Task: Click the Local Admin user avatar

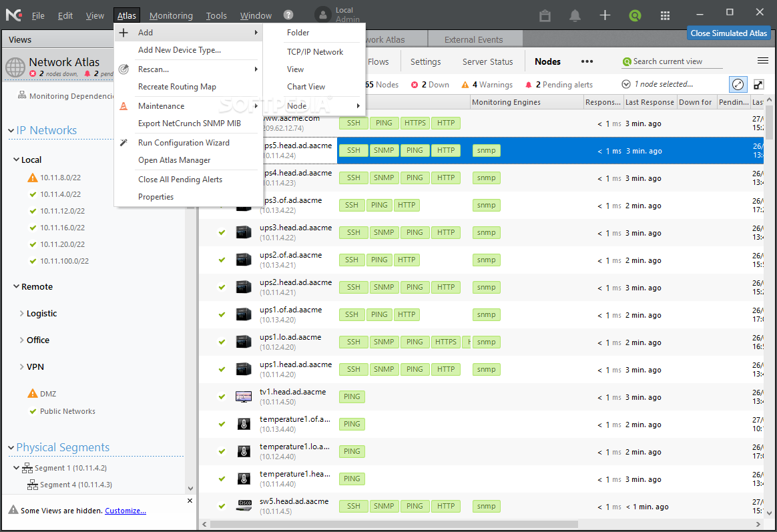Action: [x=323, y=15]
